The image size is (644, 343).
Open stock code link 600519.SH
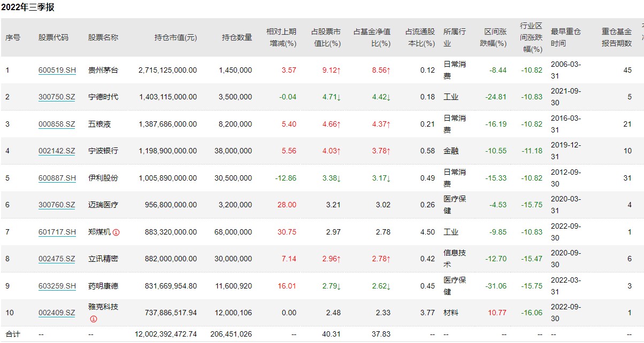coord(57,70)
